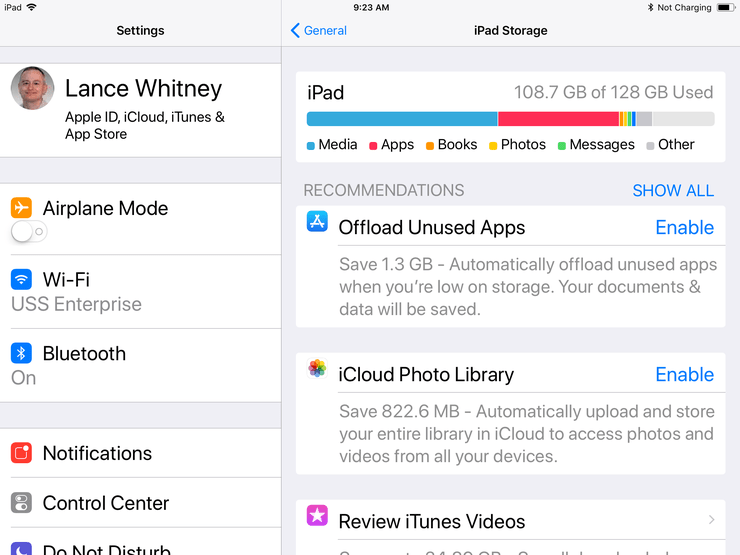This screenshot has width=740, height=555.
Task: Tap the Not Charging status text
Action: coord(684,8)
